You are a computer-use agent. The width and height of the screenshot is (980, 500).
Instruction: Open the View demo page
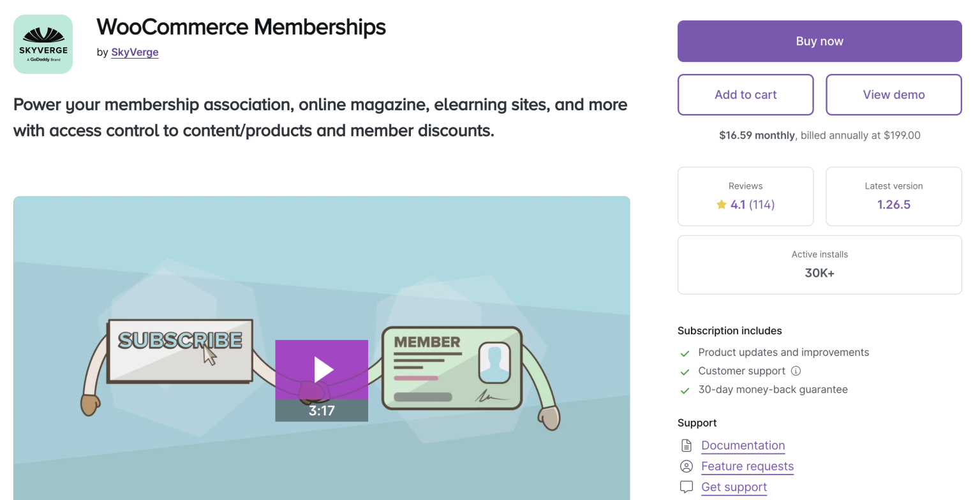click(x=893, y=94)
